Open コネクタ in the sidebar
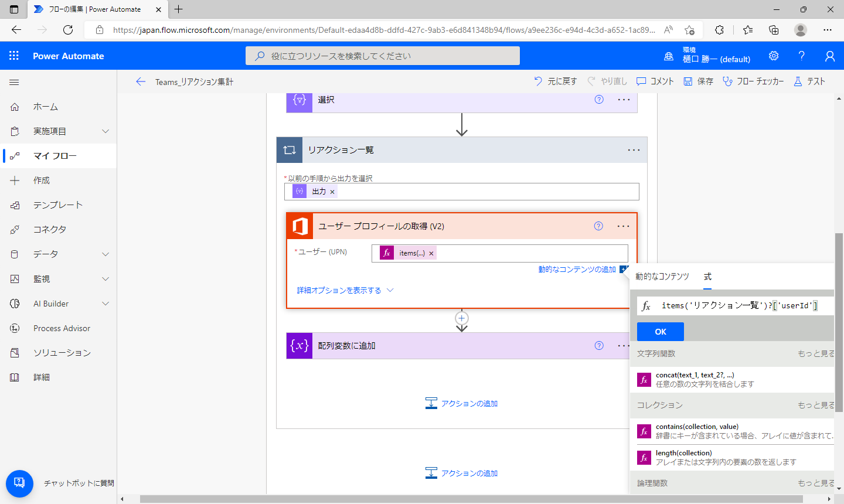 coord(50,230)
